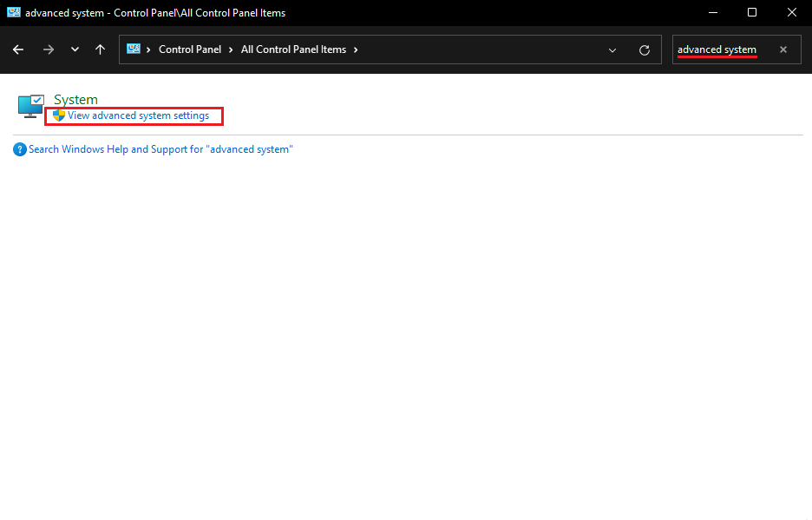
Task: Click the shield icon beside advanced system settings
Action: [59, 115]
